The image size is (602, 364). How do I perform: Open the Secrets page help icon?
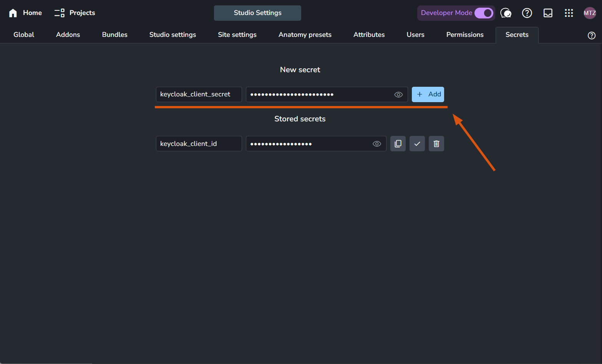[591, 35]
